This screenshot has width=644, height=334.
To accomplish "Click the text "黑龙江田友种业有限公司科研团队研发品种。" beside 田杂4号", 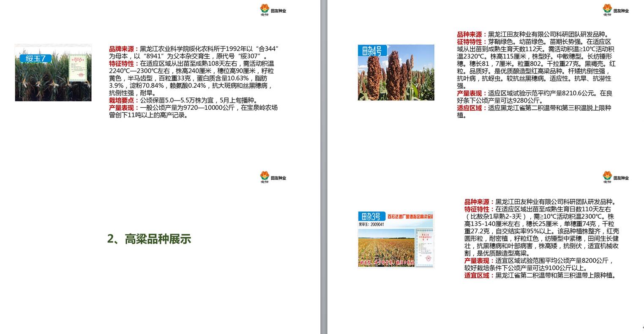I will [548, 35].
